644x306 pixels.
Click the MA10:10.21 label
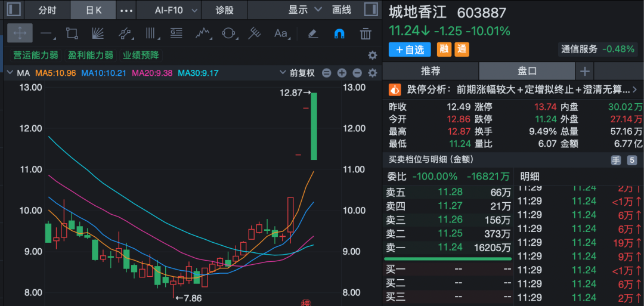104,73
